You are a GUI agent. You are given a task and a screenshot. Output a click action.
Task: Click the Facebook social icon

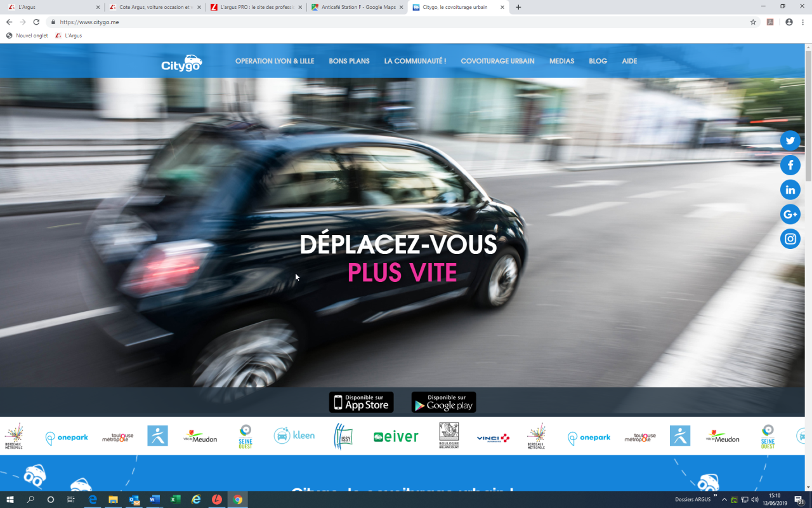point(790,165)
